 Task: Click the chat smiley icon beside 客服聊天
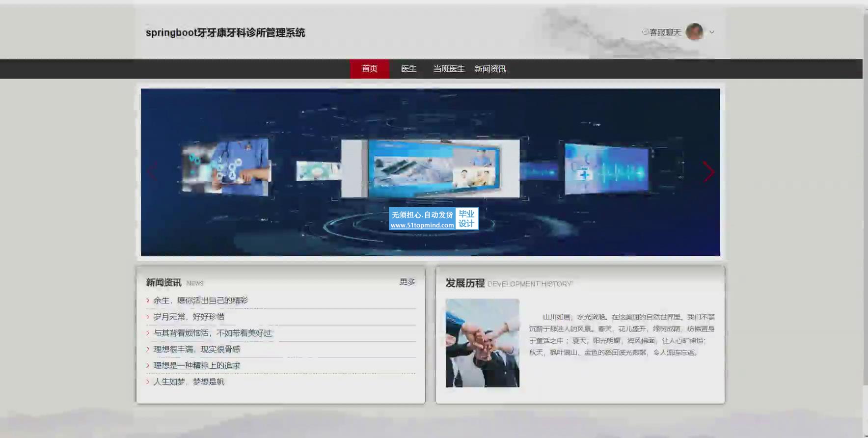point(645,32)
